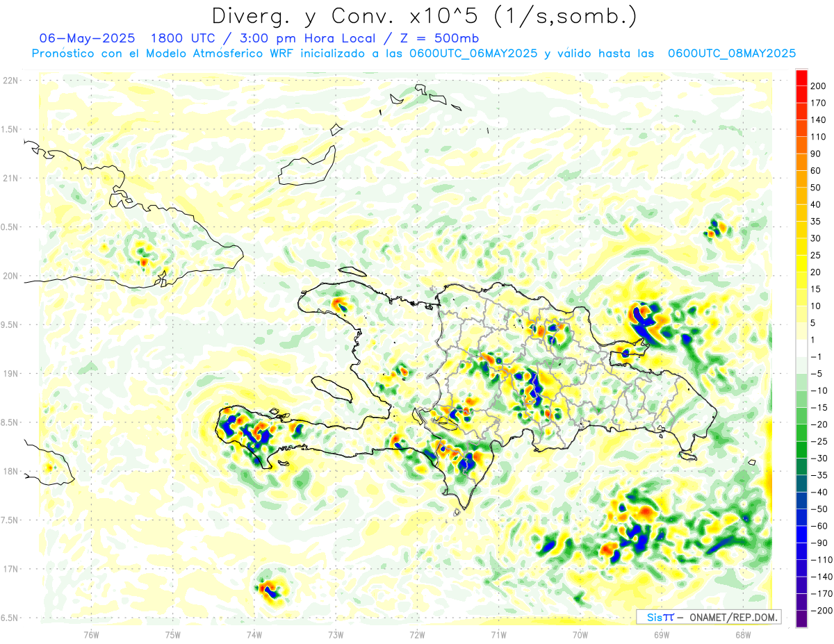Click the '69W' longitude label

click(x=662, y=634)
